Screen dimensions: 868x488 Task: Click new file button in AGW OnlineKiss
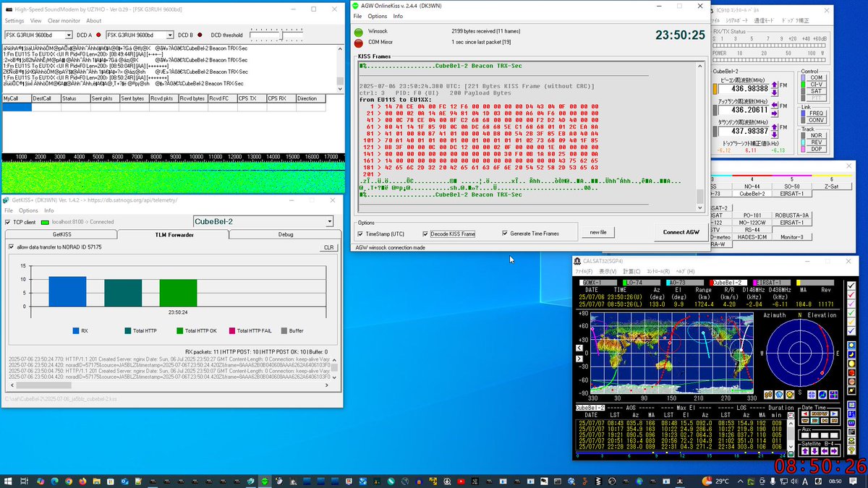(x=598, y=232)
